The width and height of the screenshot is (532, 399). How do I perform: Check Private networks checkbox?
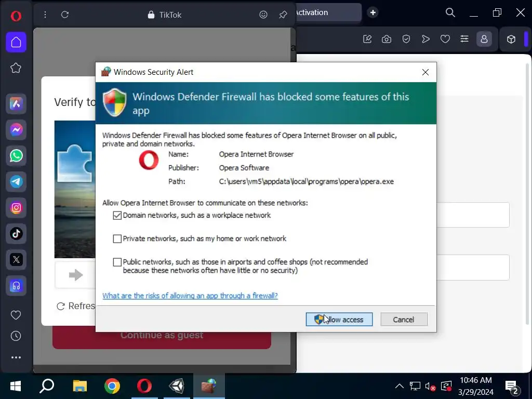click(117, 239)
